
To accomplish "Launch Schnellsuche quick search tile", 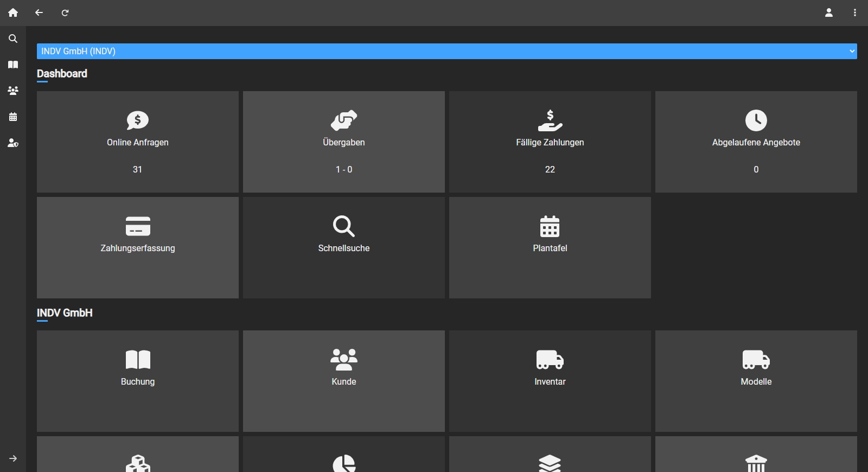I will click(x=344, y=247).
